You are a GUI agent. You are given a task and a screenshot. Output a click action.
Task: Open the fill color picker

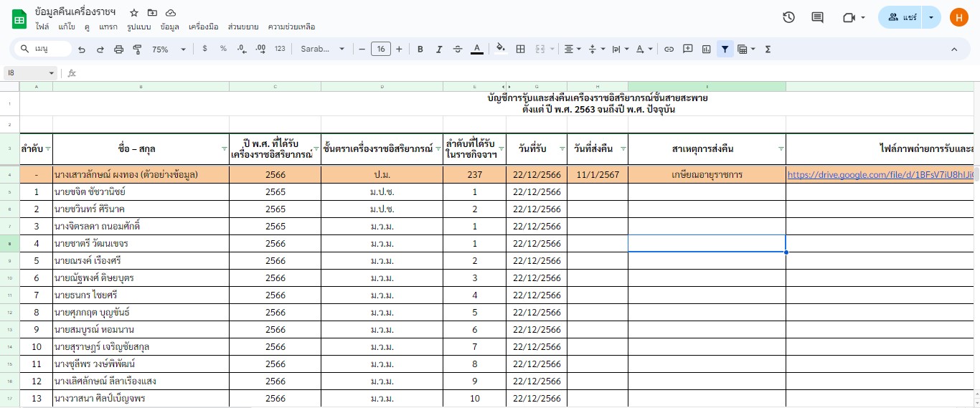pyautogui.click(x=501, y=49)
